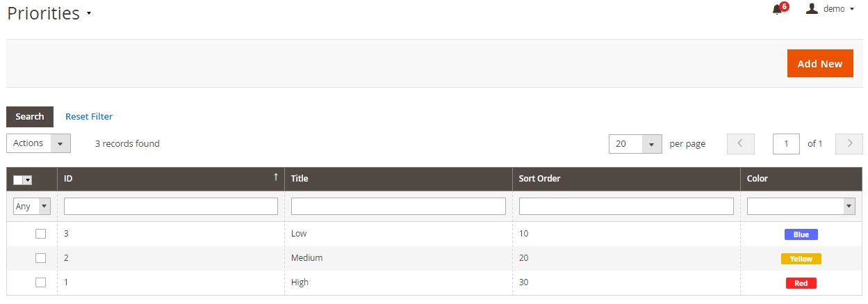Click the Blue color badge
Image resolution: width=868 pixels, height=304 pixels.
coord(801,234)
